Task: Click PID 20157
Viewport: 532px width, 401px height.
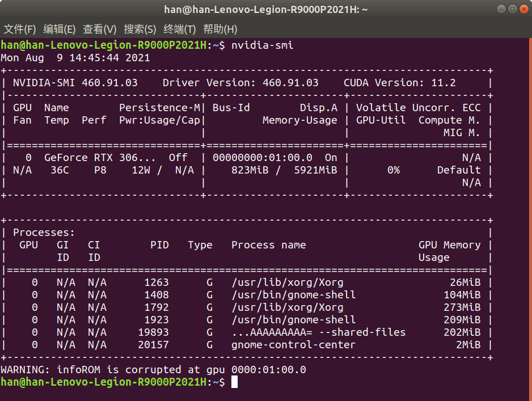Action: [153, 345]
